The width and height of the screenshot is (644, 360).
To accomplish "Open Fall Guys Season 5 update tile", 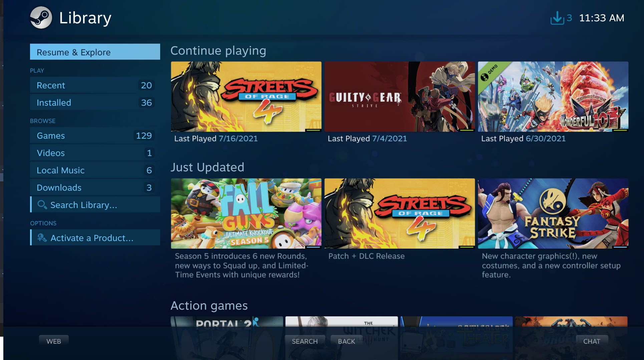I will (246, 213).
